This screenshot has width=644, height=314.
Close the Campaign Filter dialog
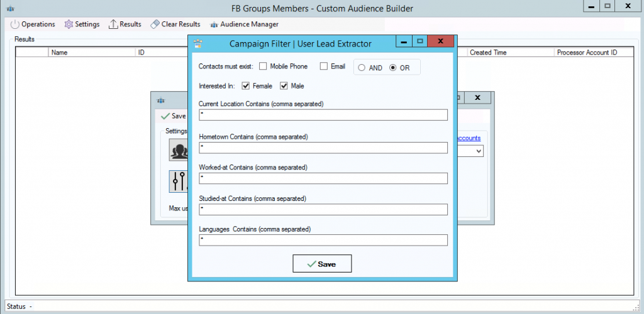pos(440,41)
